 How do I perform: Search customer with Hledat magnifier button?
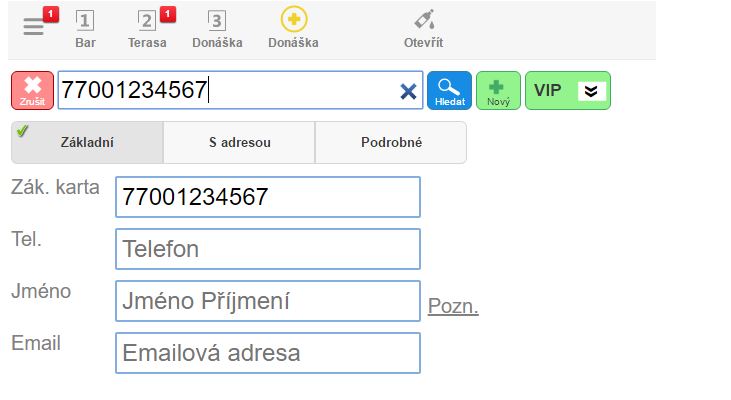click(449, 90)
